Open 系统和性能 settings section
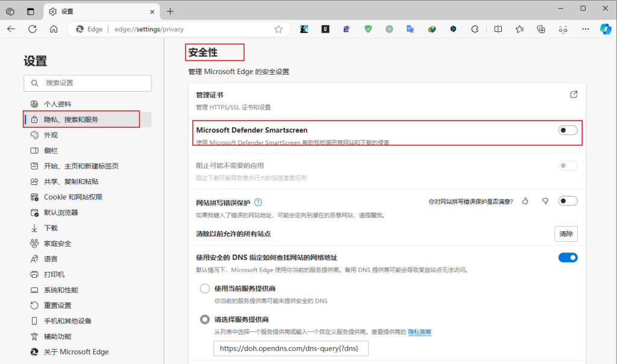The width and height of the screenshot is (617, 364). click(87, 290)
